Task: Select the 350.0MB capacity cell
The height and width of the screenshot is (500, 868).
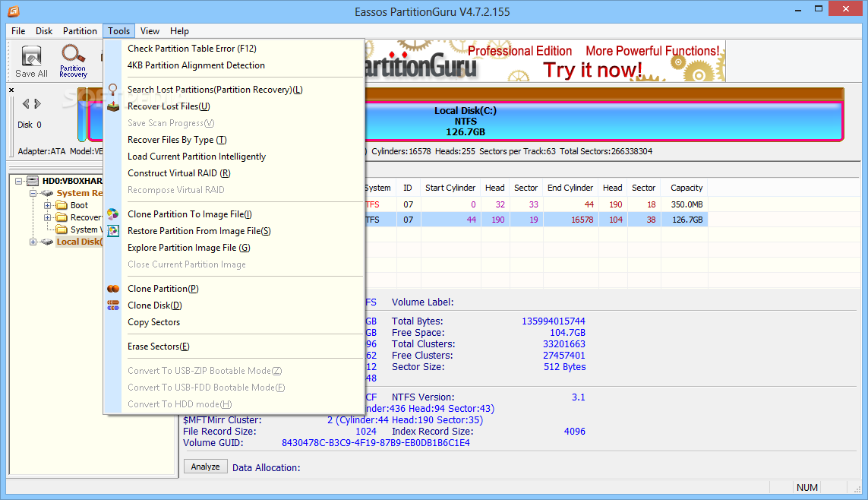Action: (687, 204)
